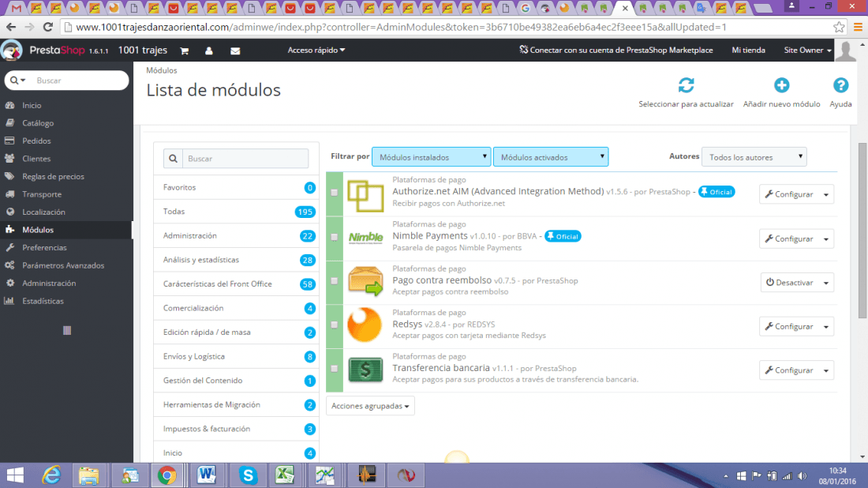The width and height of the screenshot is (868, 488).
Task: Click the Redsys orange module icon
Action: pos(365,325)
